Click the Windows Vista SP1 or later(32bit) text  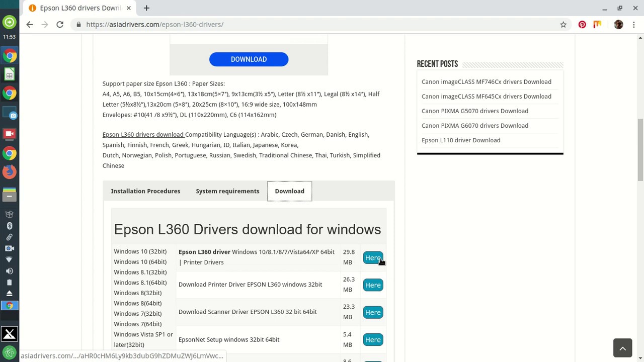[143, 339]
